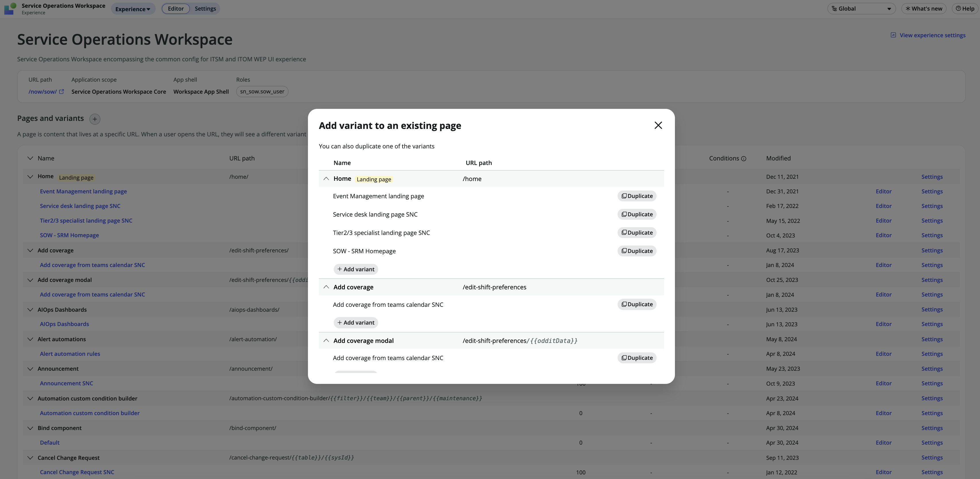Screen dimensions: 980x479
Task: Add variant under Home page in dialog
Action: (x=356, y=269)
